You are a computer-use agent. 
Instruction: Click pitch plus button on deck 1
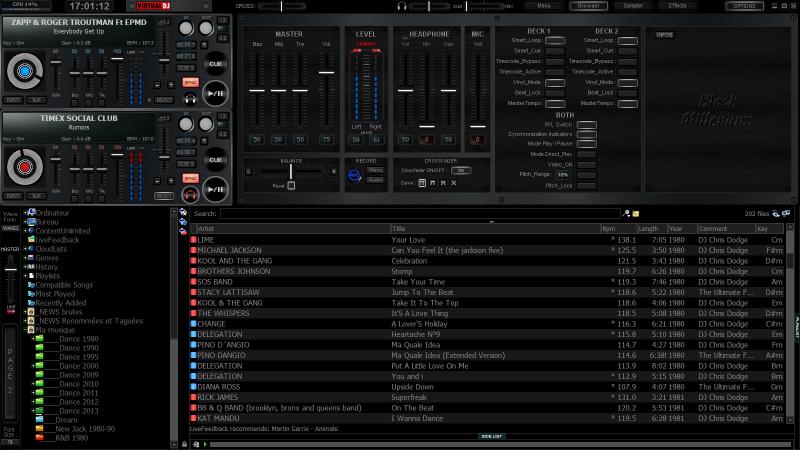[171, 85]
